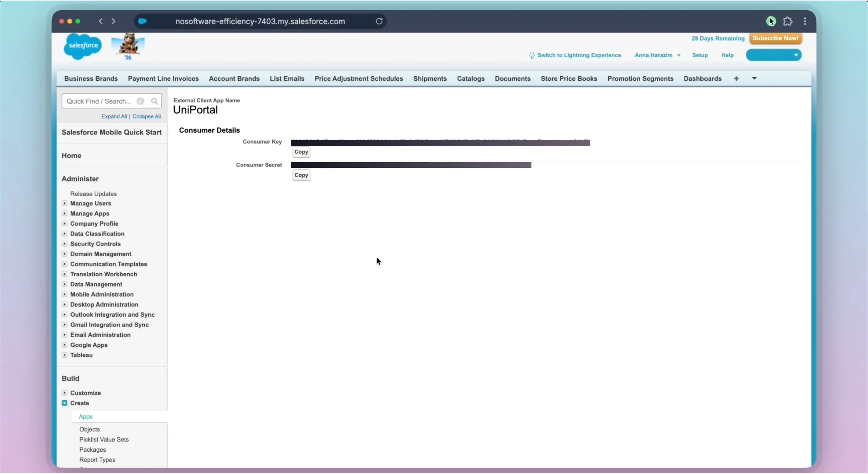Click the Salesforce favicon in address bar
This screenshot has width=868, height=474.
143,21
